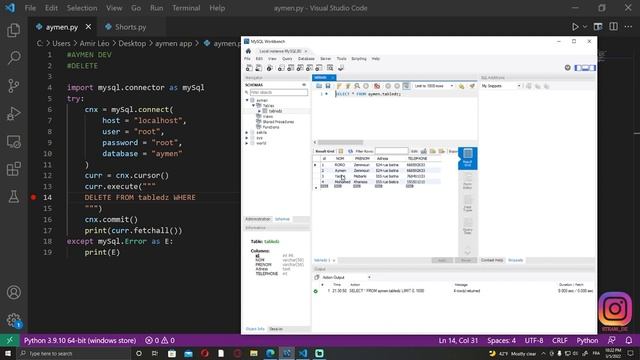Click Python 3.9.10 interpreter in the status bar
640x360 pixels.
pyautogui.click(x=80, y=340)
